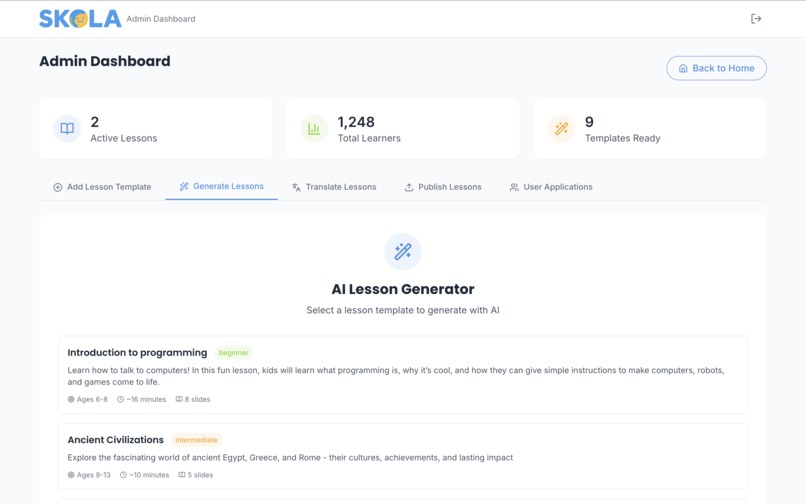Click the book icon beside Active Lessons
This screenshot has height=504, width=806.
point(67,129)
